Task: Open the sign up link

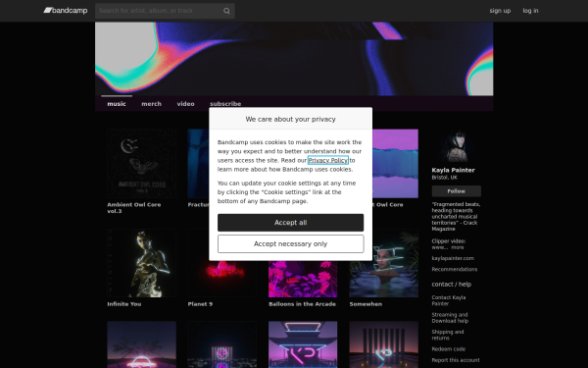Action: pyautogui.click(x=500, y=11)
